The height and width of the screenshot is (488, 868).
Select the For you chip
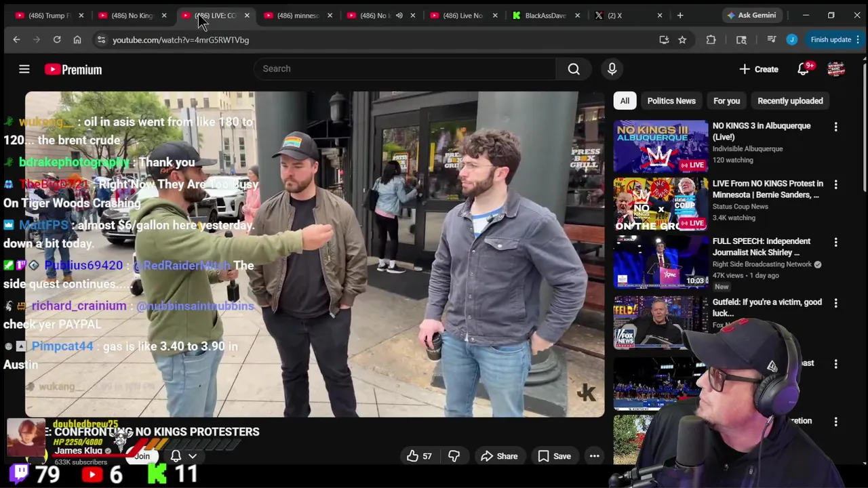click(726, 101)
